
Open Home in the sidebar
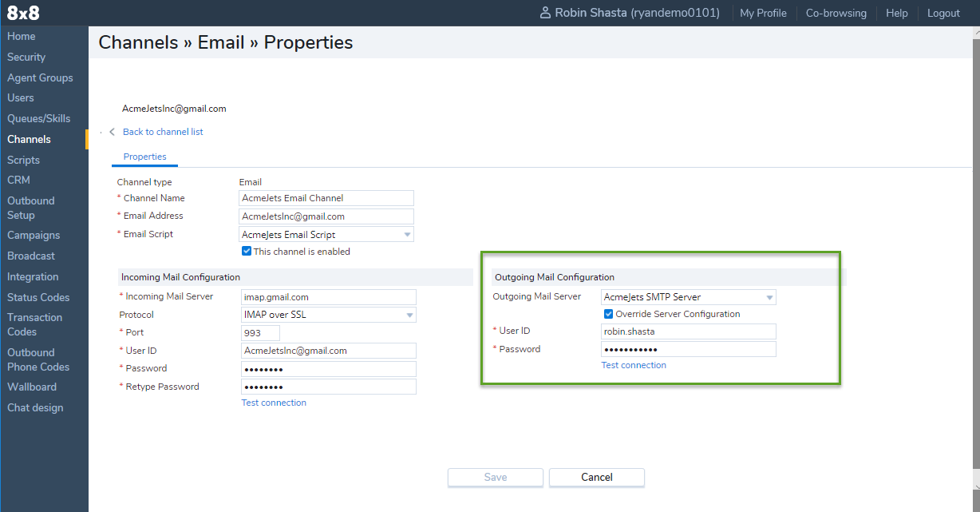click(22, 37)
